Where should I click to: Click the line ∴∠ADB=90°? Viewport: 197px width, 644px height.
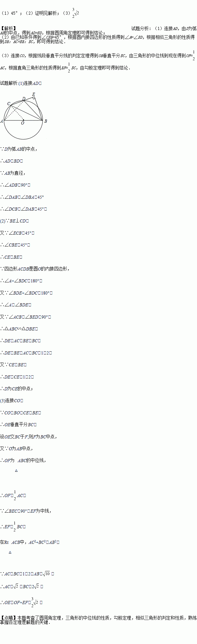click(15, 185)
